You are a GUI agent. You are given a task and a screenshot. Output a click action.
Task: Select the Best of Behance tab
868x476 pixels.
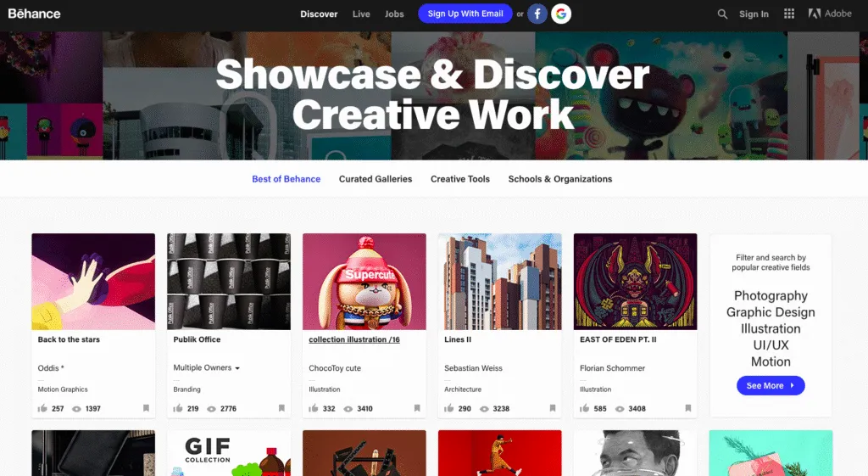click(x=287, y=179)
